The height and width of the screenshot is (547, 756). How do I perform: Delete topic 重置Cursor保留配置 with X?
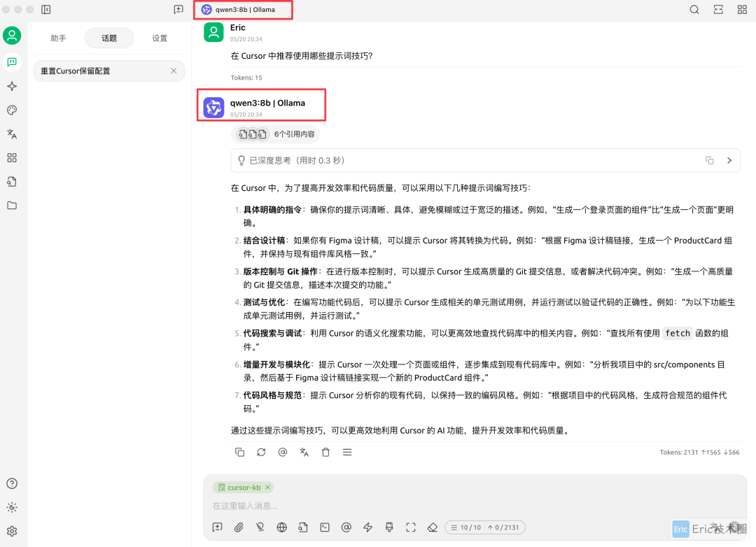click(x=174, y=71)
